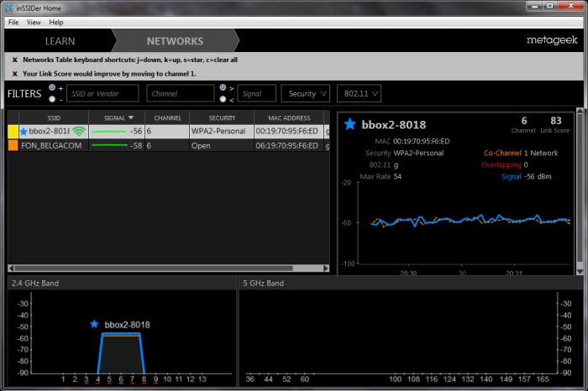
Task: Click the yellow color swatch for bbox2-8018
Action: click(13, 132)
